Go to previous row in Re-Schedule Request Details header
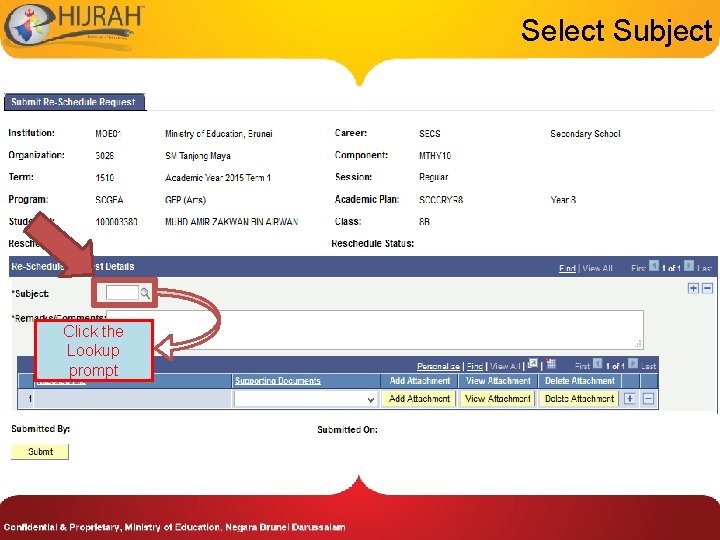 [x=654, y=266]
